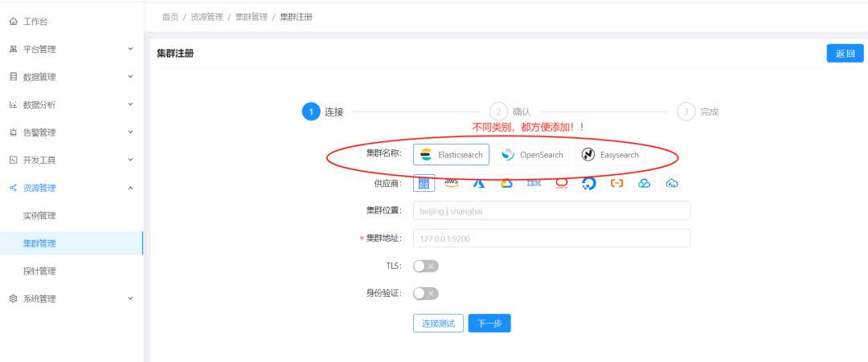This screenshot has height=362, width=868.
Task: Expand 系统管理 with its chevron
Action: 131,299
